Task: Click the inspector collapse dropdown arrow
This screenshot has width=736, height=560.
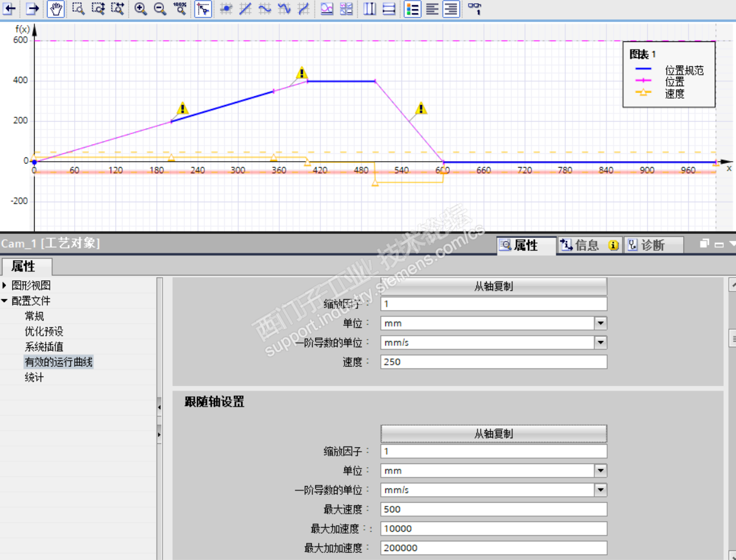Action: coord(732,244)
